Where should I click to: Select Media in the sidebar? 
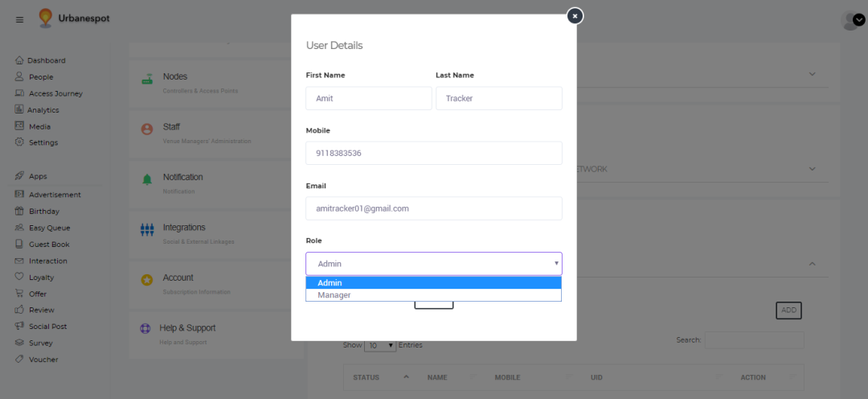[39, 126]
